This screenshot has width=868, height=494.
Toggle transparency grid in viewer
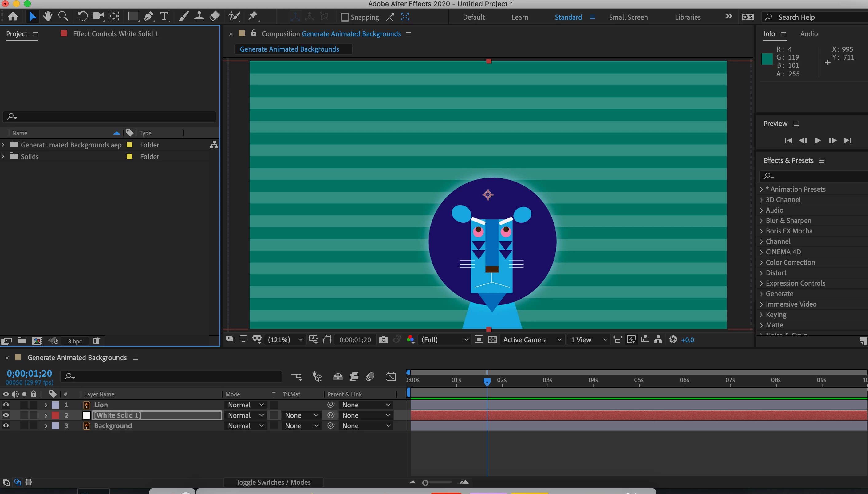[492, 340]
